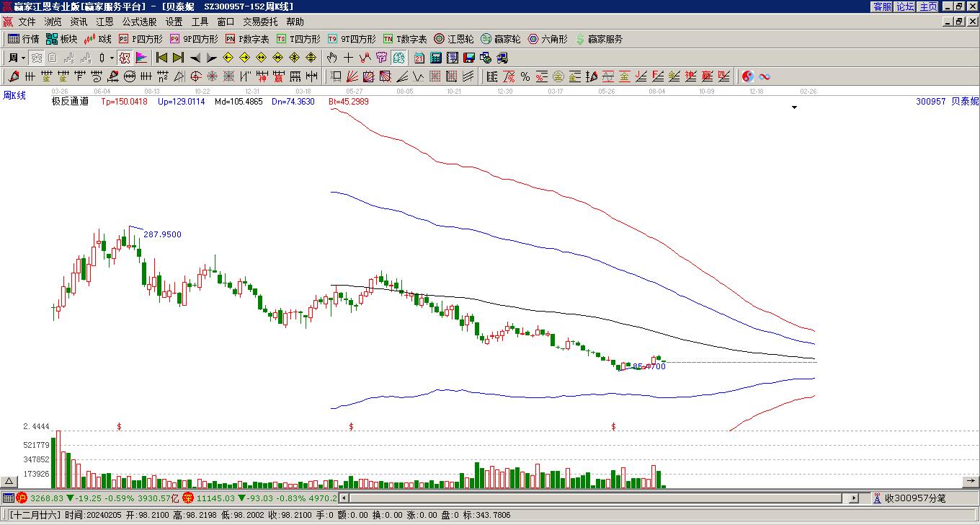Select the percent sign drawing tool
980x525 pixels.
pyautogui.click(x=525, y=76)
